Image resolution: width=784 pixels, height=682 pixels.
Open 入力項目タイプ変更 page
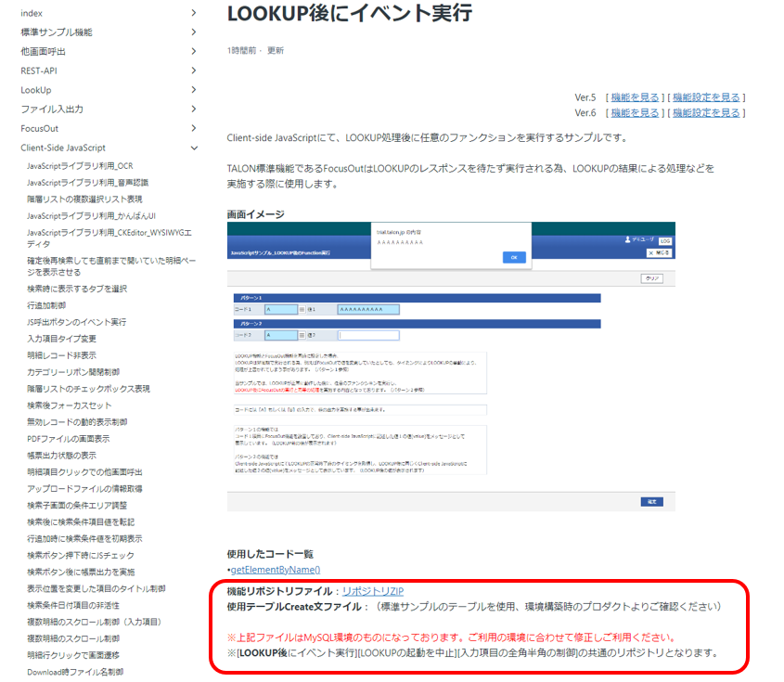(x=61, y=339)
